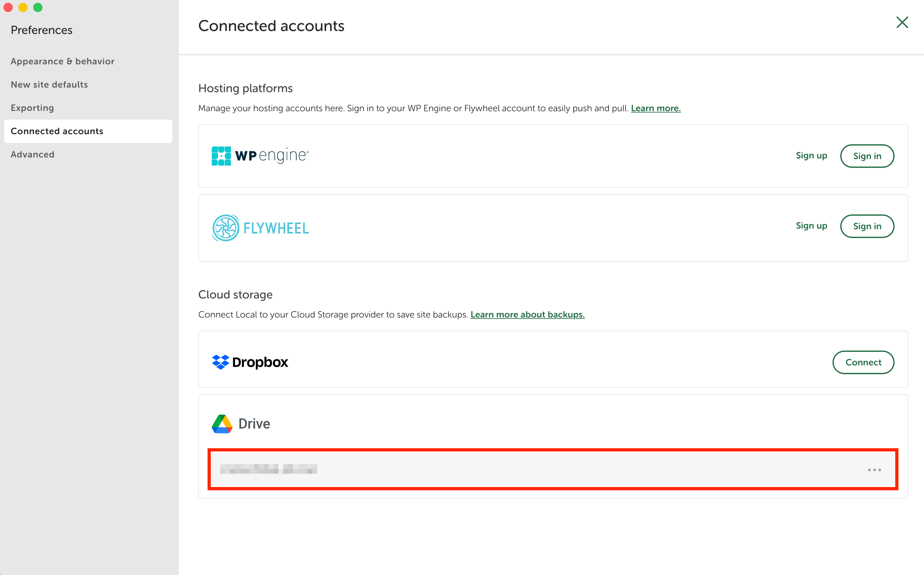The height and width of the screenshot is (575, 924).
Task: Click the yellow minimize window button
Action: [x=23, y=8]
